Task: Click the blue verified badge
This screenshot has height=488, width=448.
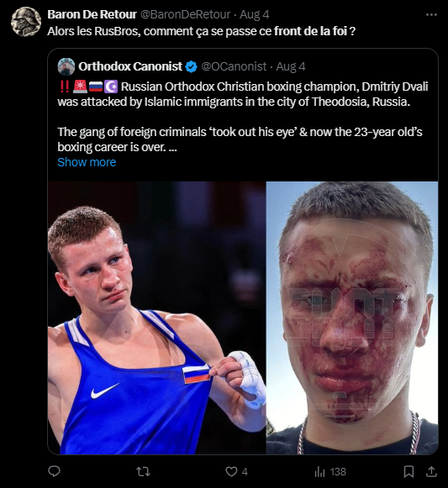Action: click(191, 66)
